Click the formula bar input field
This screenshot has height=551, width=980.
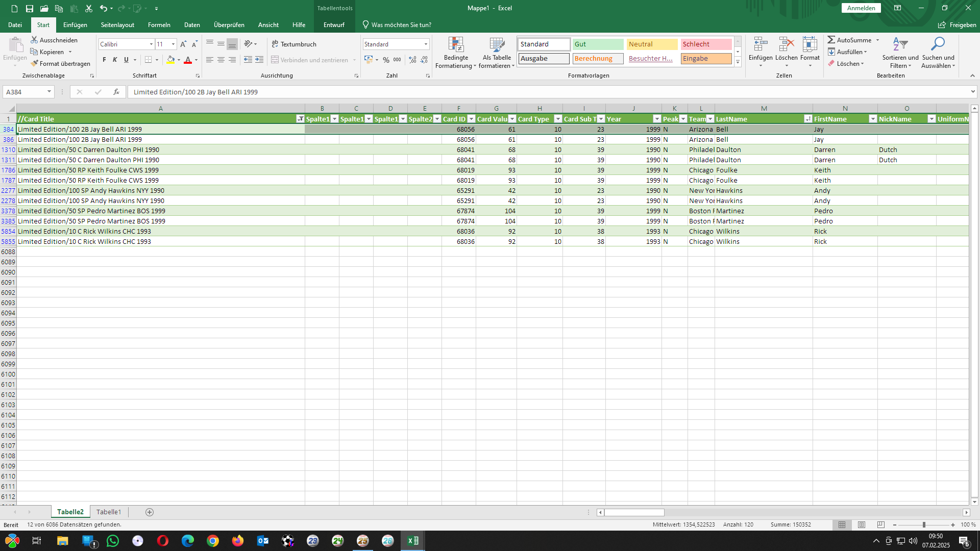pyautogui.click(x=546, y=92)
